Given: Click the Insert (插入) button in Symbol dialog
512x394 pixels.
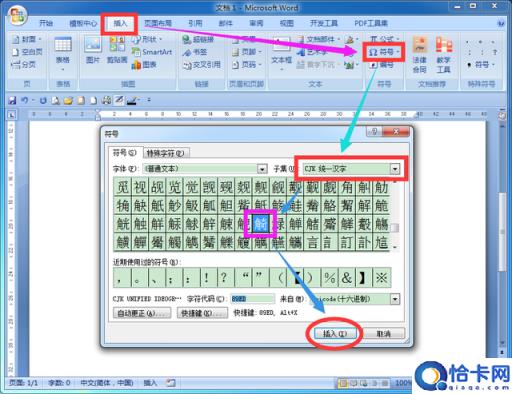Looking at the screenshot, I should point(335,333).
